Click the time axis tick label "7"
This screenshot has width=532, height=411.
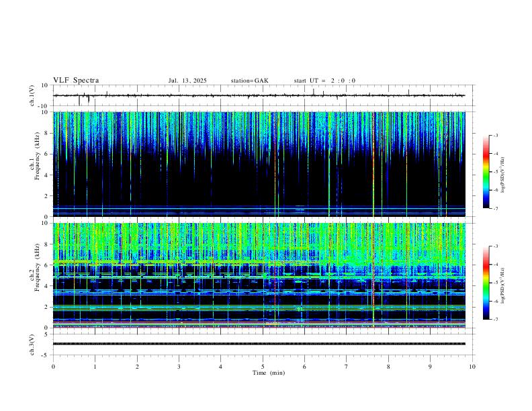(347, 367)
